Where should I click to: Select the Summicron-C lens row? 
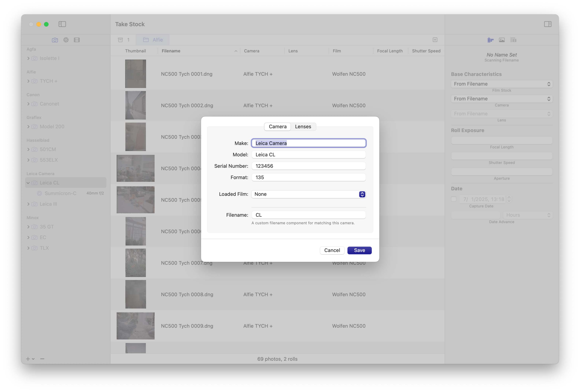[x=66, y=193]
